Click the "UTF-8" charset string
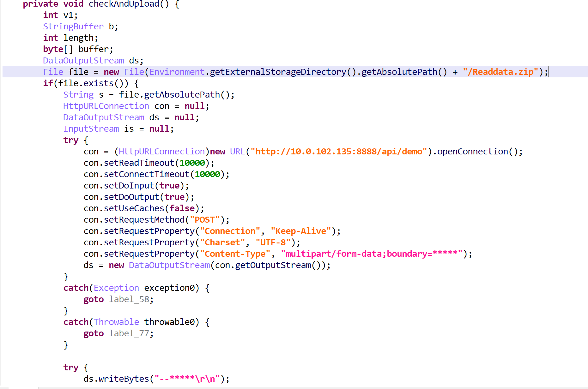The width and height of the screenshot is (588, 389). click(273, 242)
